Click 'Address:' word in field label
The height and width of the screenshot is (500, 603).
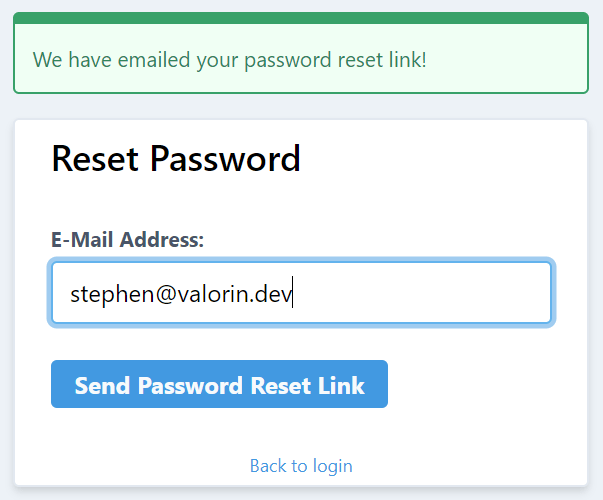tap(162, 240)
